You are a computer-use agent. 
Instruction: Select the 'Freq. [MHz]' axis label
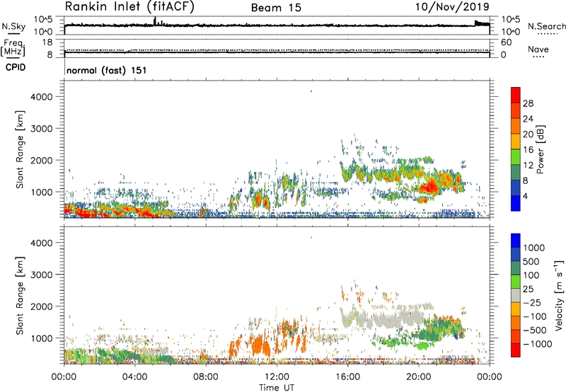tap(13, 48)
